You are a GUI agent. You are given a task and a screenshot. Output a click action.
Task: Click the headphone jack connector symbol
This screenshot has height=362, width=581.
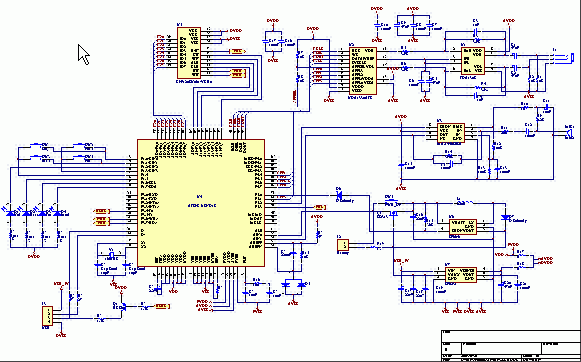click(x=563, y=57)
